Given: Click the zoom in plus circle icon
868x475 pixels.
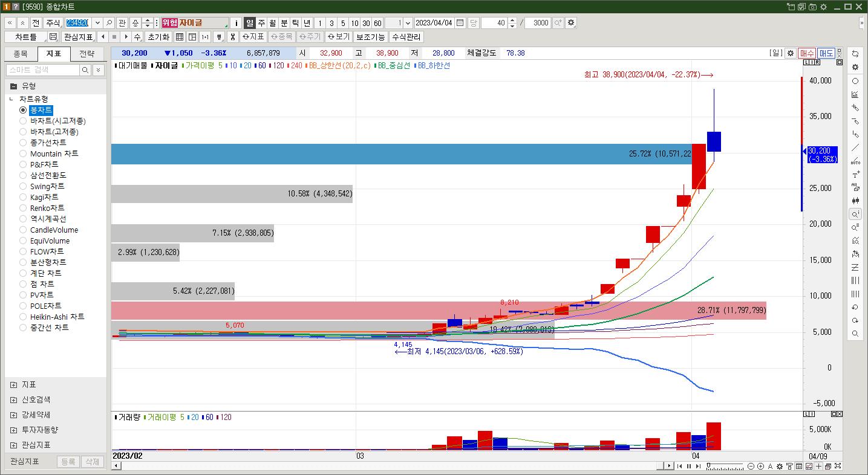Looking at the screenshot, I should click(x=760, y=466).
